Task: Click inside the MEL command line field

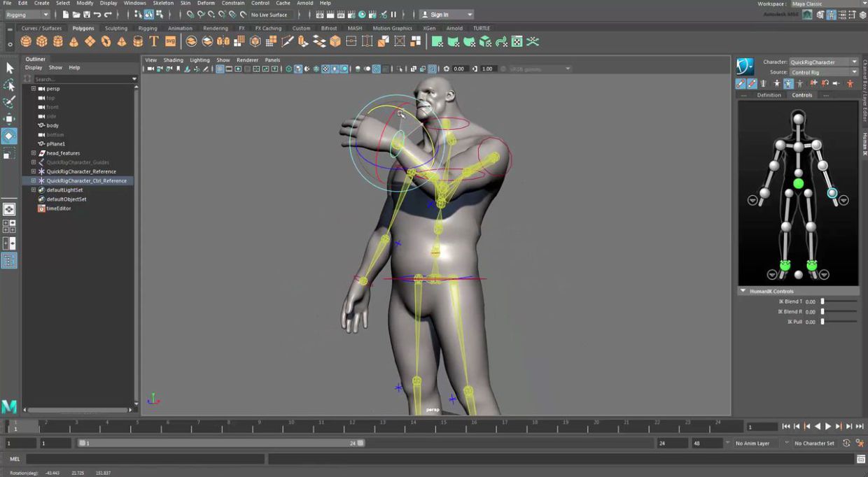Action: coord(140,459)
